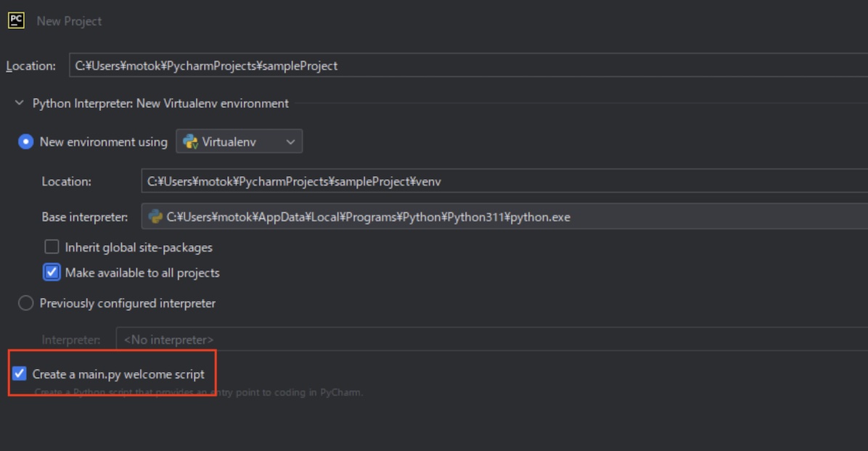Select Previously configured interpreter radio button
The image size is (868, 451).
(25, 303)
